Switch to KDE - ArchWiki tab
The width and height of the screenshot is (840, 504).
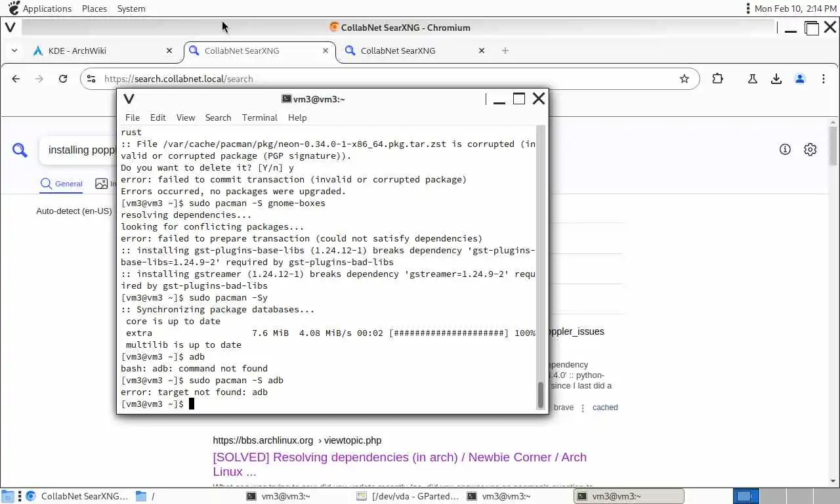click(102, 51)
